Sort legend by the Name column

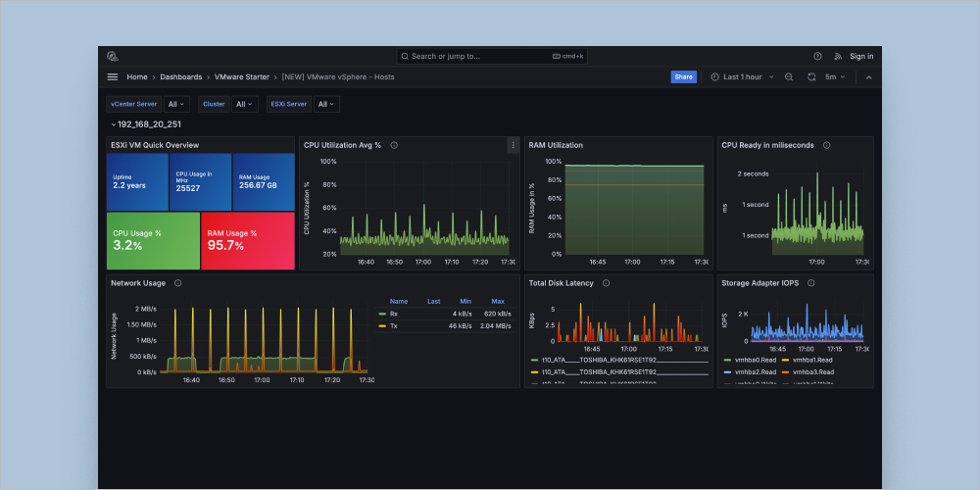coord(399,301)
